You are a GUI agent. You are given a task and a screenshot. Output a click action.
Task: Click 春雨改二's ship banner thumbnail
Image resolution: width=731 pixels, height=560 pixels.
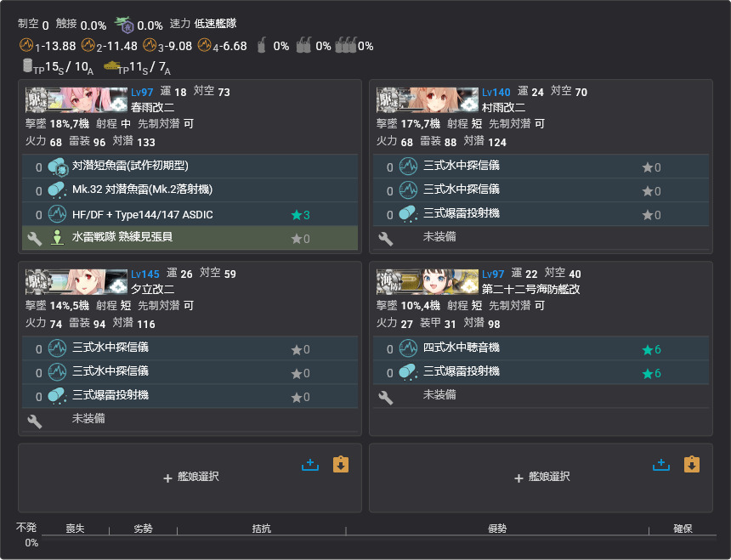tap(76, 100)
